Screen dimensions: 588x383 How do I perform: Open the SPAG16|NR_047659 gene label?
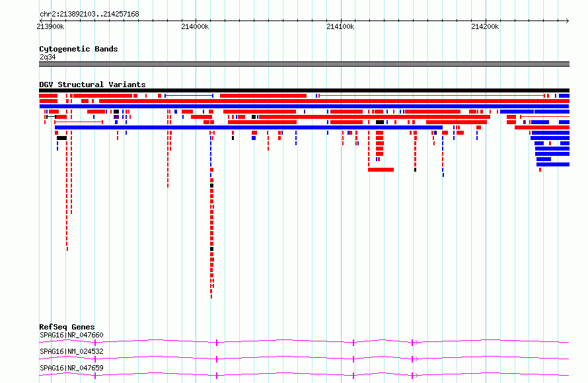(71, 368)
